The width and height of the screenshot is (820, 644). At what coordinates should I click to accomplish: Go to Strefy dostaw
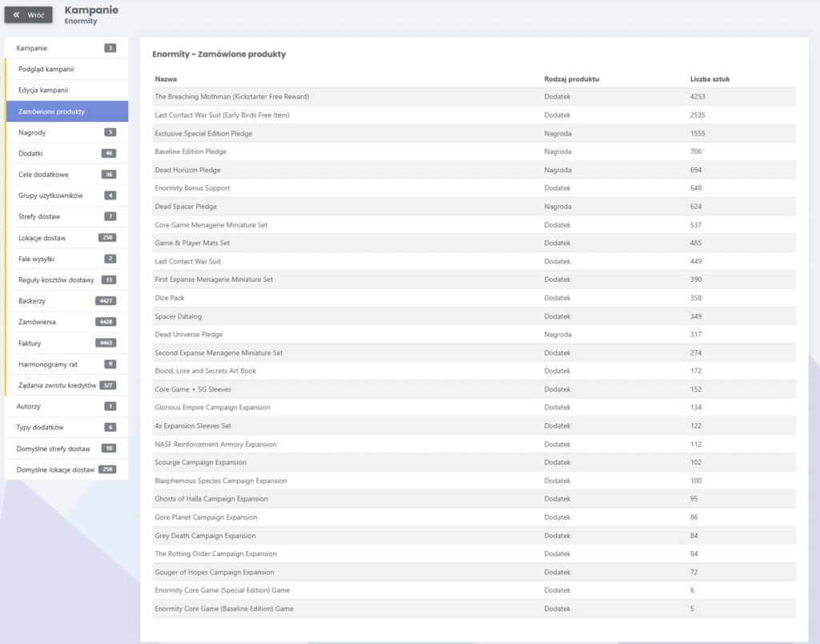(x=39, y=216)
